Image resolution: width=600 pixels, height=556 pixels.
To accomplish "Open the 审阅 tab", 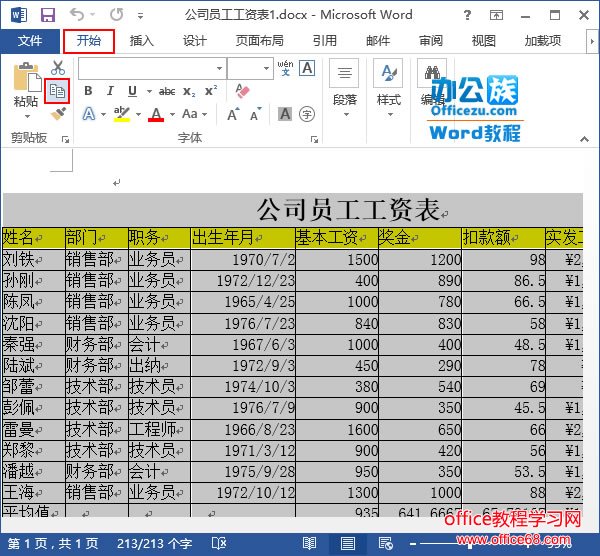I will coord(431,41).
